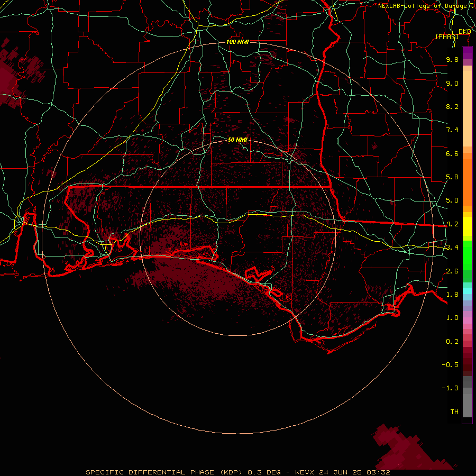
Task: Pick the cyan color scale band
Action: point(467,291)
